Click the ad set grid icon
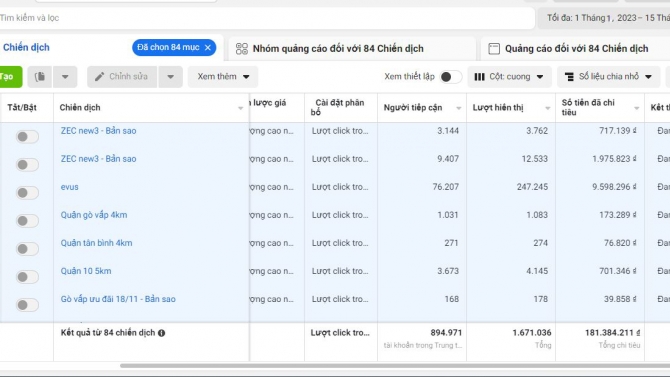 point(241,49)
